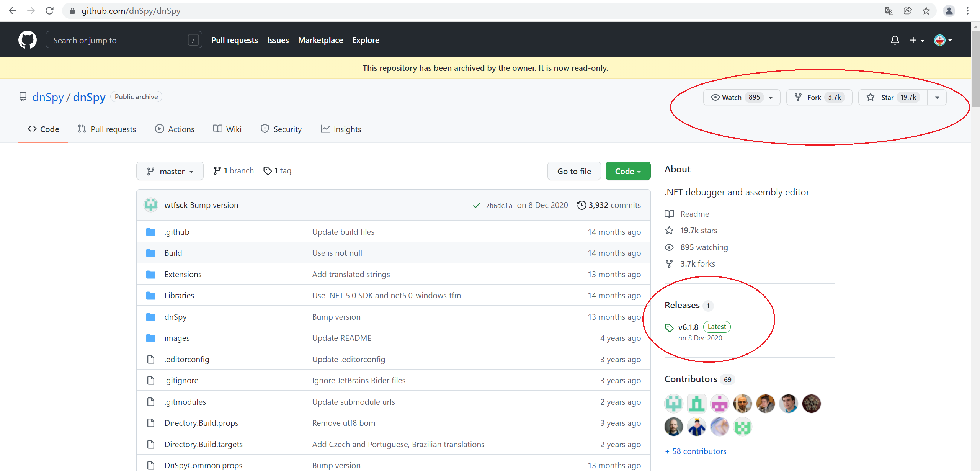Open the Watch subscription dropdown
Image resolution: width=980 pixels, height=471 pixels.
742,97
